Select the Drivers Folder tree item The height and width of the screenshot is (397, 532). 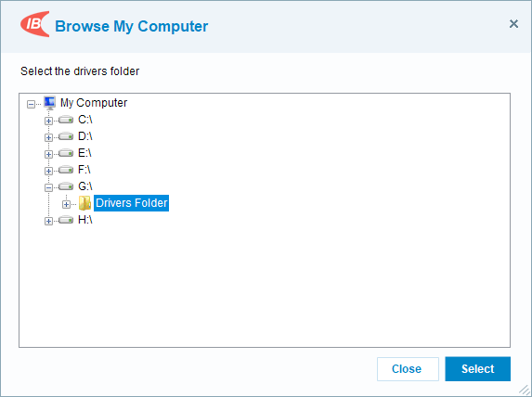pyautogui.click(x=131, y=203)
